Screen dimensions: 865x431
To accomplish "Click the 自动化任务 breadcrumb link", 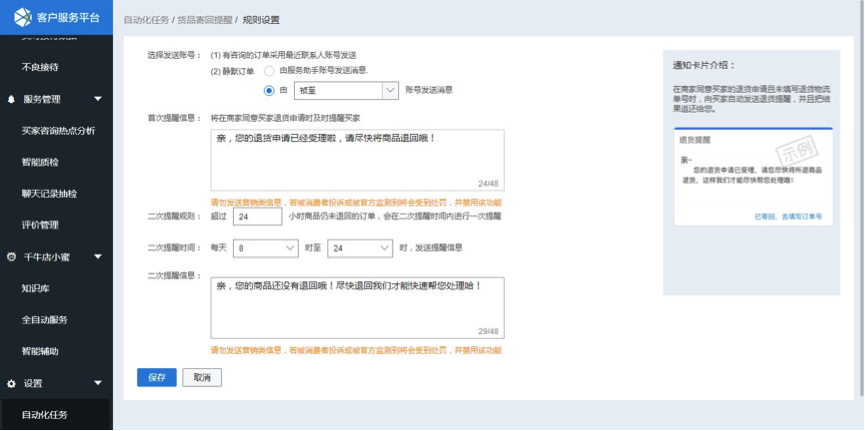I will [145, 20].
